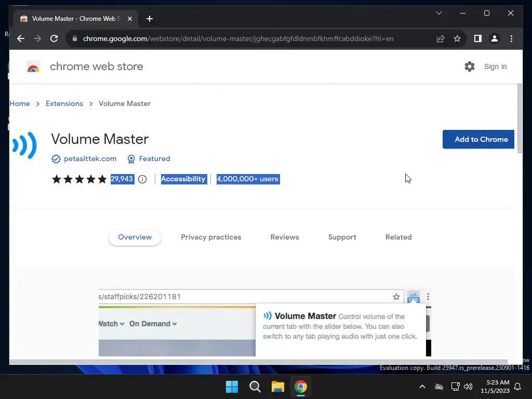Open the notifications bell icon

pyautogui.click(x=518, y=387)
